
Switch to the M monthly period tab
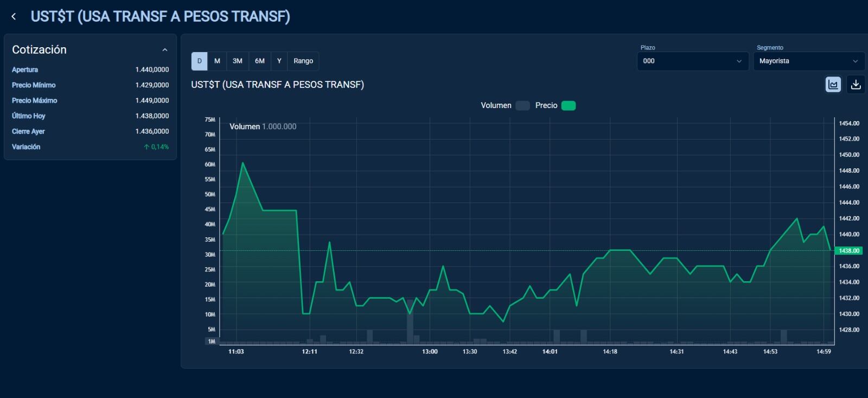tap(217, 61)
